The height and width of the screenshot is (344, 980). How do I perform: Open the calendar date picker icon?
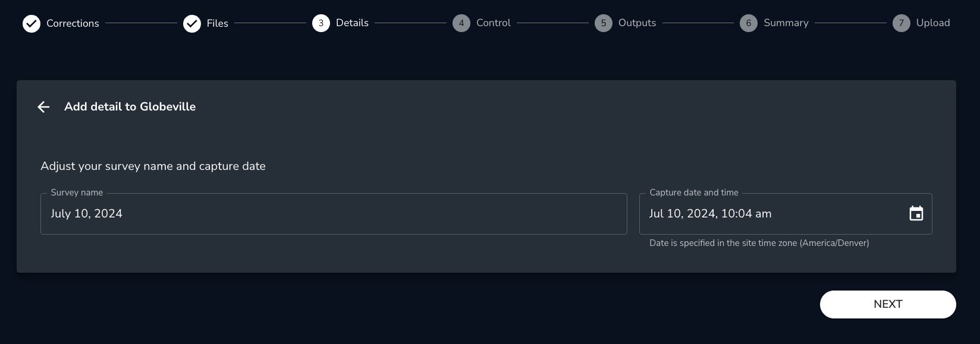coord(916,214)
